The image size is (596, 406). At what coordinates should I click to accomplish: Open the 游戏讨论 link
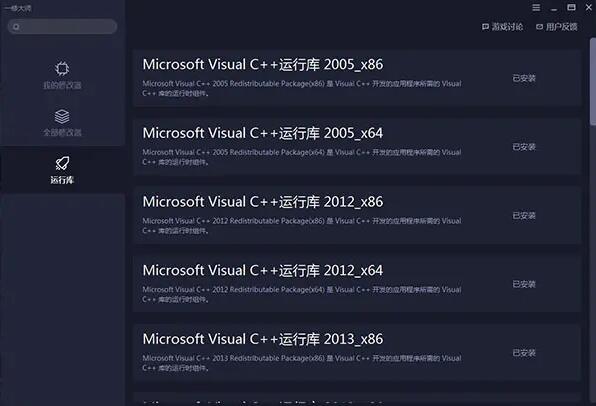(x=507, y=27)
